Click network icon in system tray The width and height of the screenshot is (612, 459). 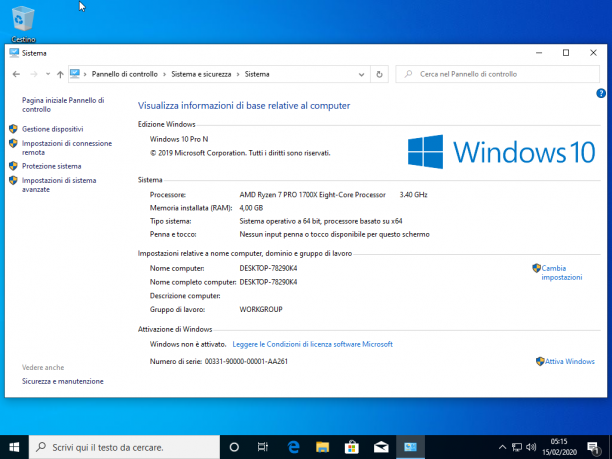517,447
